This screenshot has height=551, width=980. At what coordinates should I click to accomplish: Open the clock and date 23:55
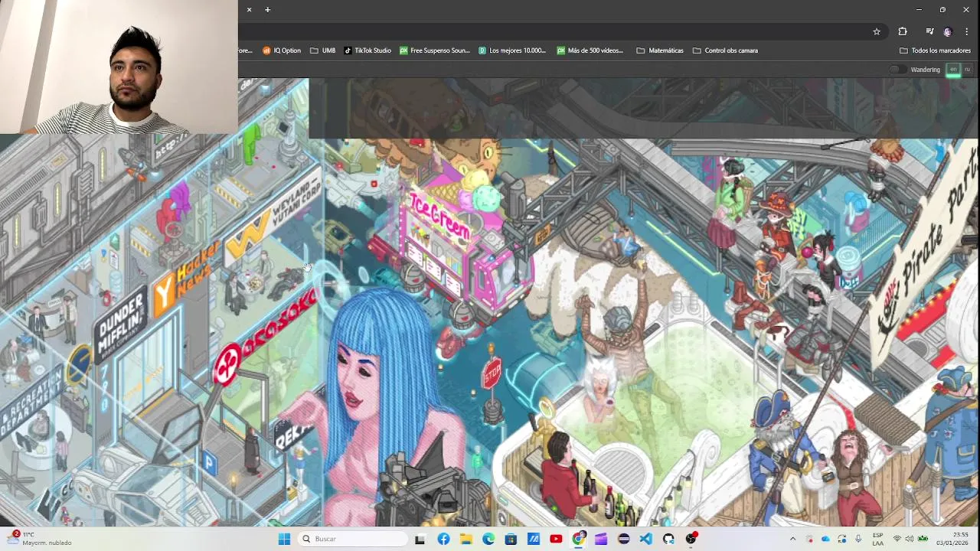tap(952, 539)
